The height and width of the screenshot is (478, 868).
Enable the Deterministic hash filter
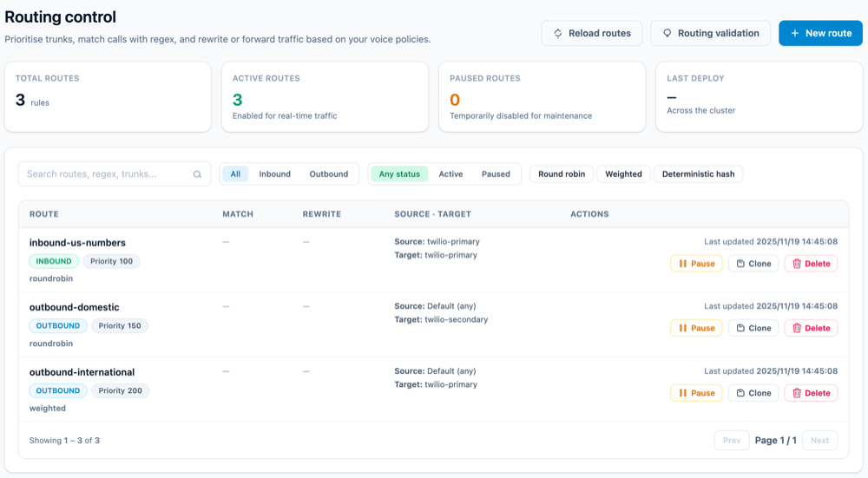698,174
